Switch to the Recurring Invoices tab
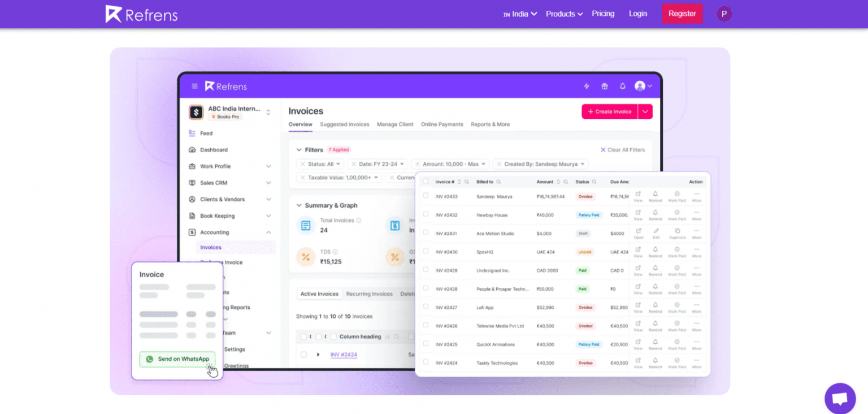The height and width of the screenshot is (414, 868). click(x=370, y=294)
